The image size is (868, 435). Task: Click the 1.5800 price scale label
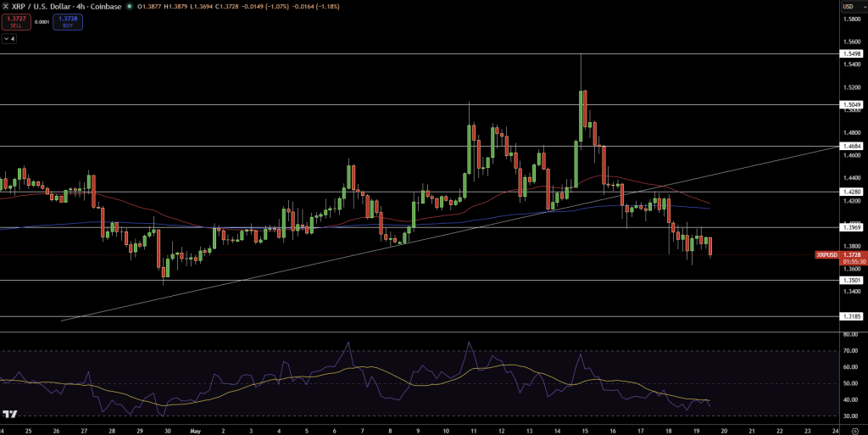[x=851, y=20]
